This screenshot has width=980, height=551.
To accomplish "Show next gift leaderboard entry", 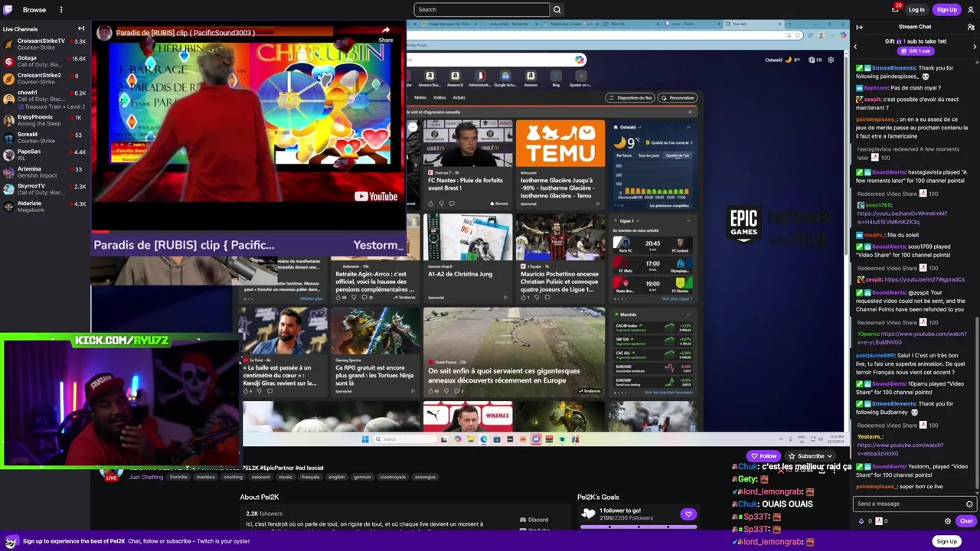I will point(975,47).
